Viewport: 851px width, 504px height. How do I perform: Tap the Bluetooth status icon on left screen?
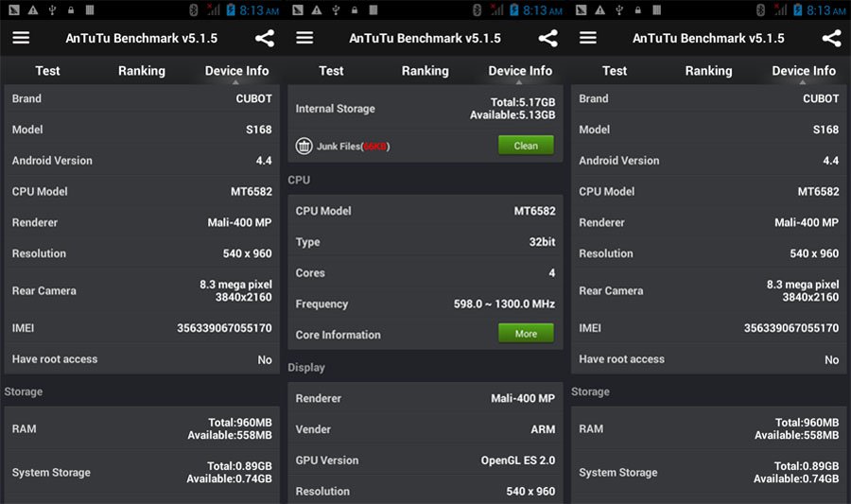[193, 9]
